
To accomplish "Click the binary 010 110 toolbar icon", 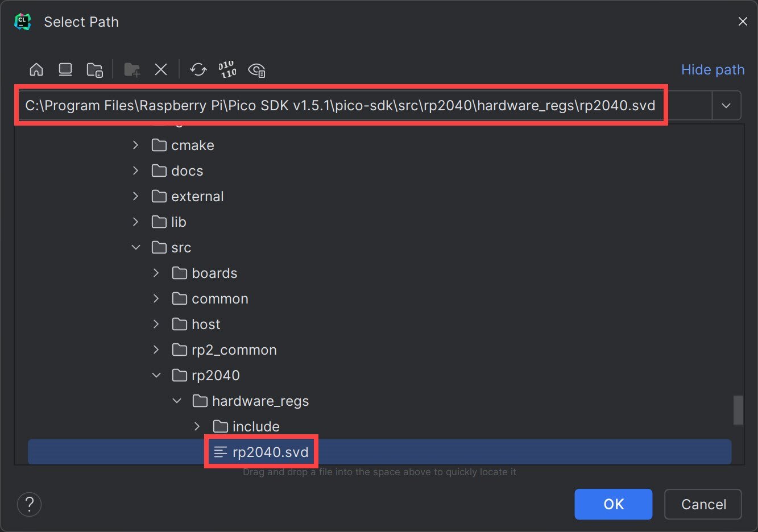I will [227, 69].
